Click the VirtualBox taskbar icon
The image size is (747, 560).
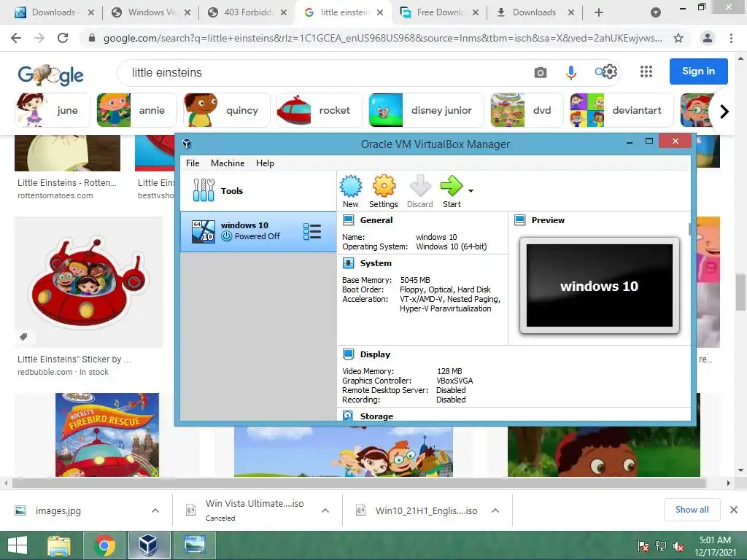(x=148, y=545)
